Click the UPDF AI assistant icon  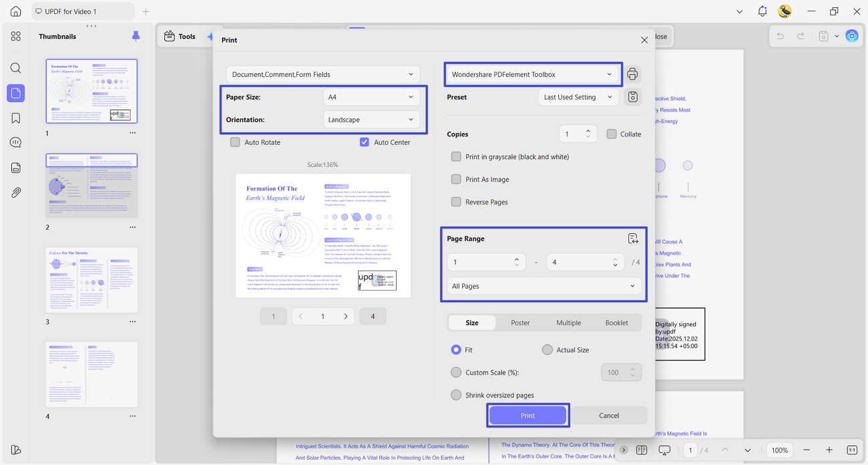(851, 36)
